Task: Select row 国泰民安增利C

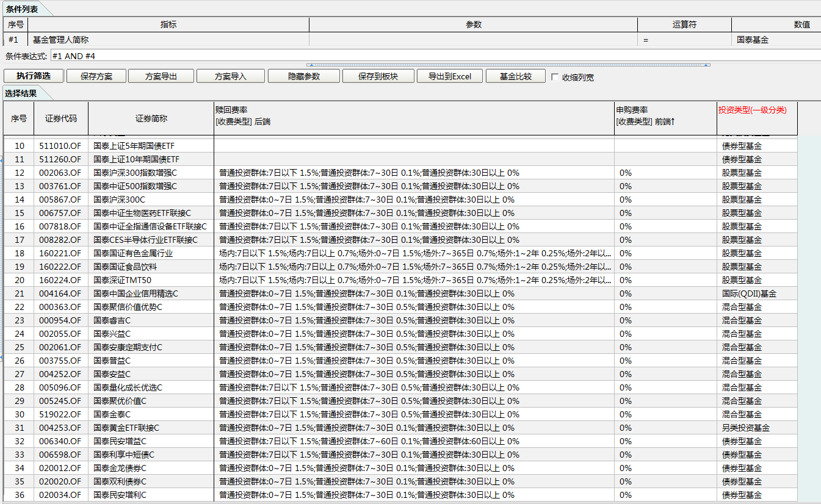Action: pyautogui.click(x=400, y=495)
